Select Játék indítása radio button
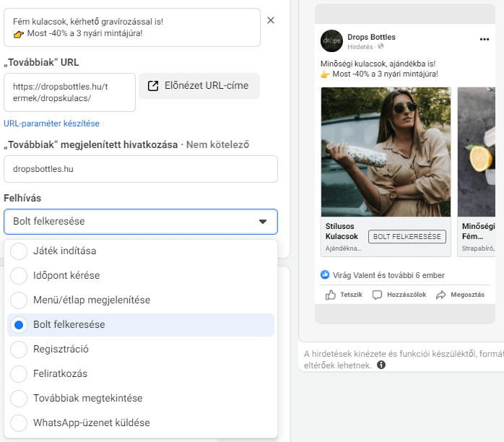This screenshot has height=442, width=504. (x=19, y=251)
